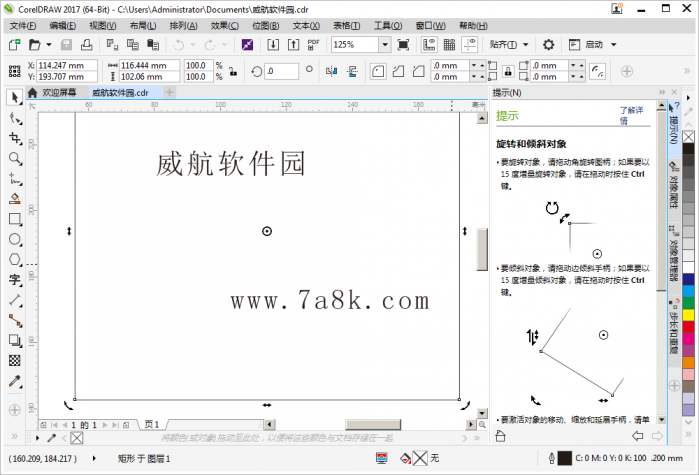
Task: Toggle show rulers button
Action: pos(429,45)
